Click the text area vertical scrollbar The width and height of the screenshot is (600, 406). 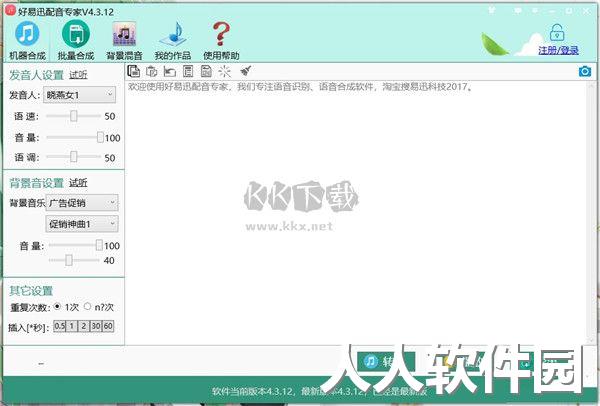(x=592, y=213)
